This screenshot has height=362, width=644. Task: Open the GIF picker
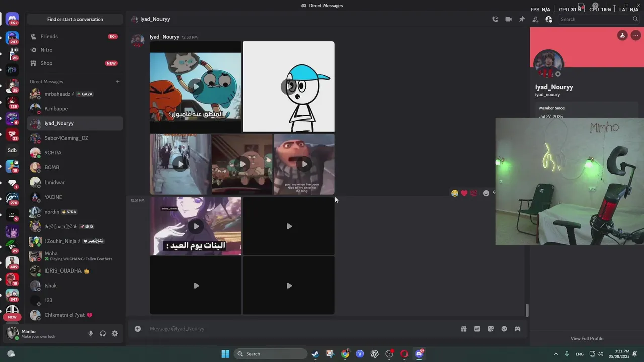click(477, 329)
